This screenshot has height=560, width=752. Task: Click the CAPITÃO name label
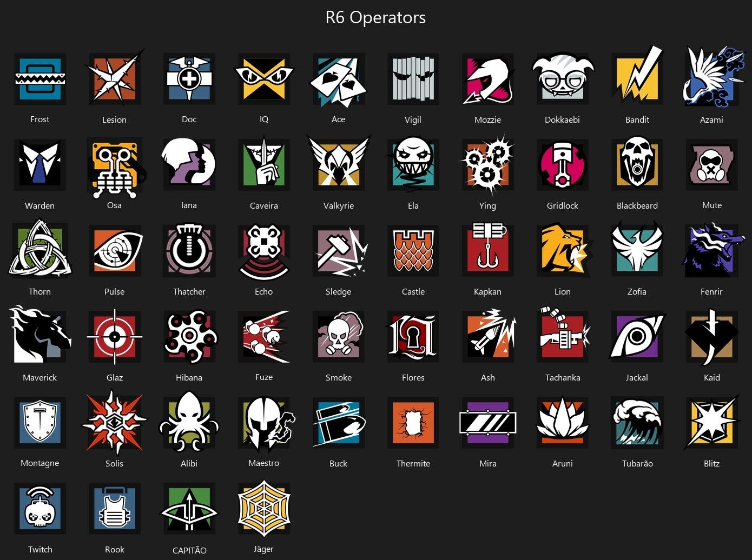tap(189, 550)
